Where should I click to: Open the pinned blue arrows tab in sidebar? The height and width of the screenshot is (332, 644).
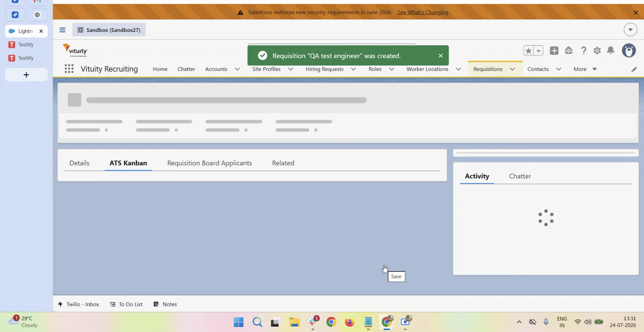[x=15, y=15]
